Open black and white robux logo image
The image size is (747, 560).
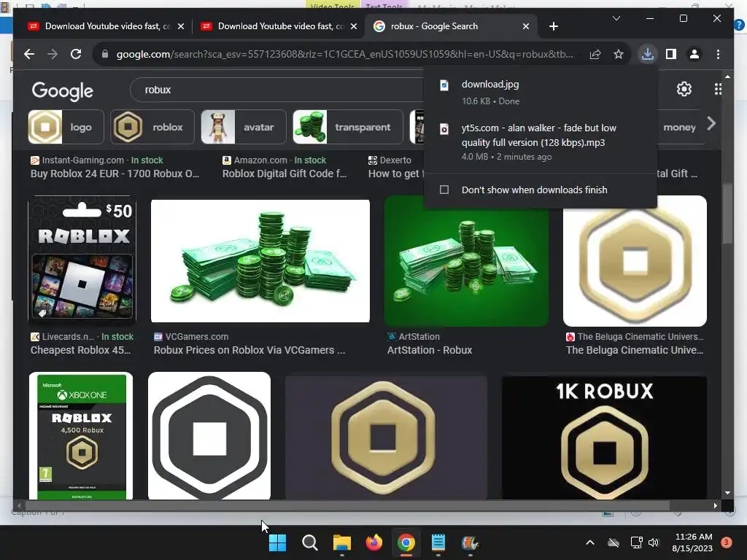tap(209, 436)
